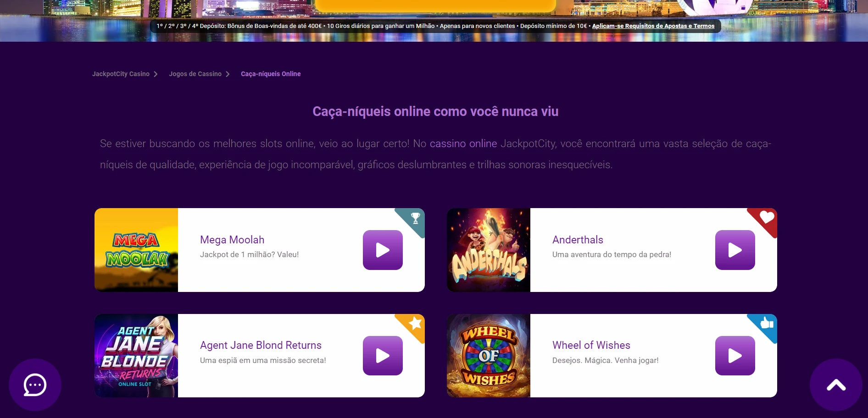Click the heart badge on Anderthals
Screen dimensions: 868x418
[767, 217]
